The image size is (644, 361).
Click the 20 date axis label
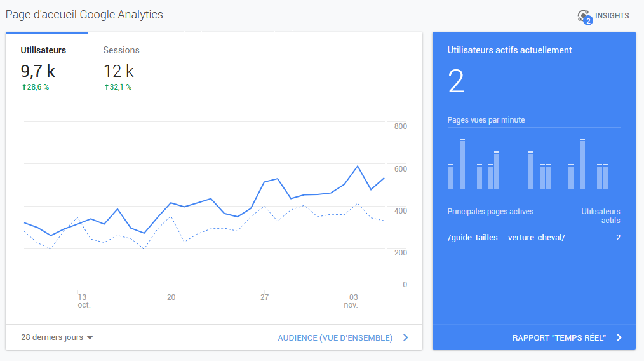[x=171, y=297]
